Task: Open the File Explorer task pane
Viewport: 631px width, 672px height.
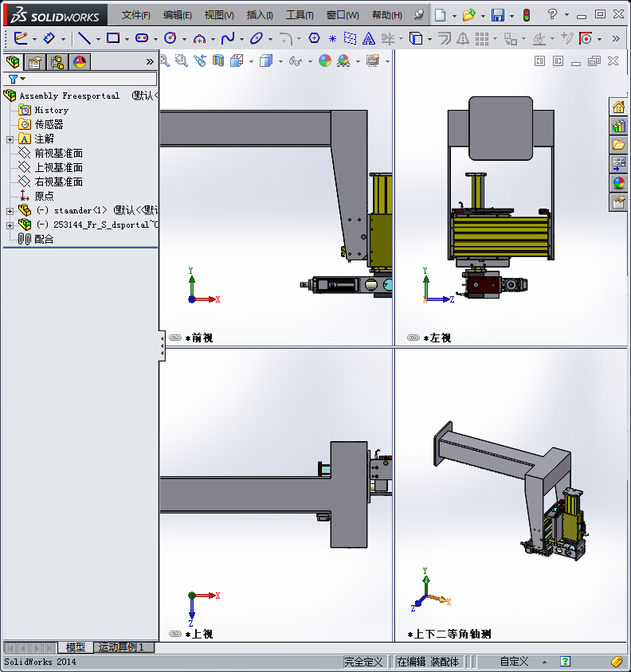Action: click(x=618, y=145)
